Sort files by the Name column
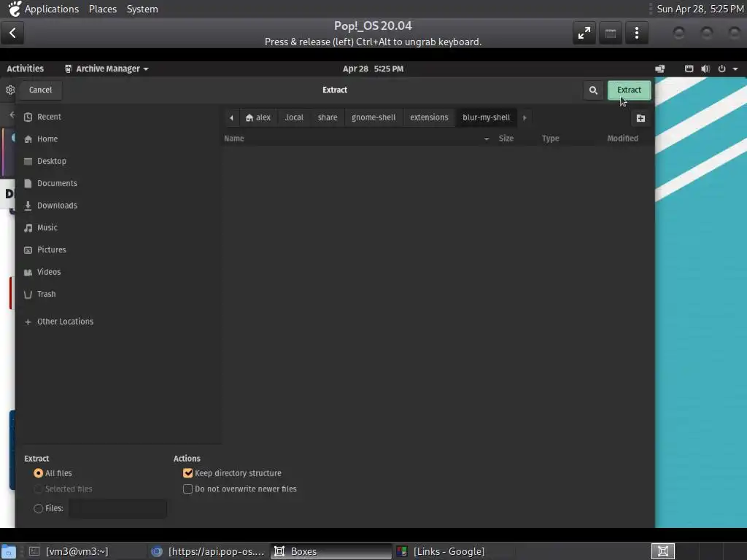Viewport: 747px width, 560px height. (357, 139)
